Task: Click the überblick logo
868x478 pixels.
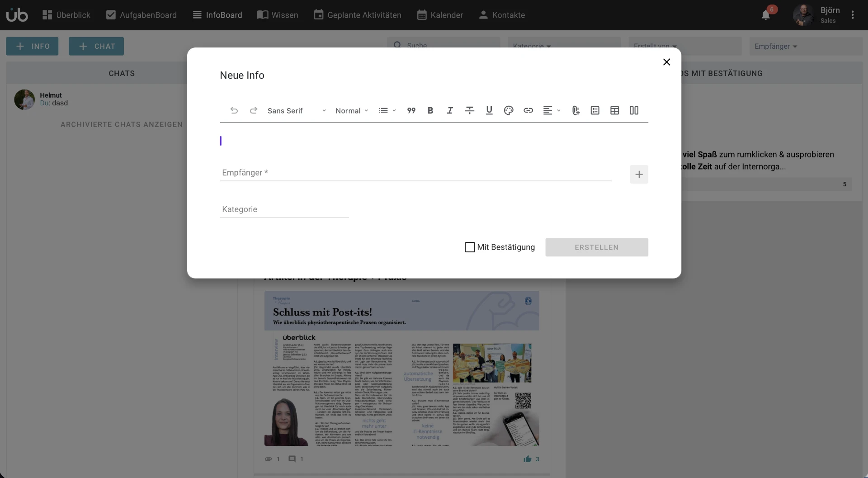Action: 17,15
